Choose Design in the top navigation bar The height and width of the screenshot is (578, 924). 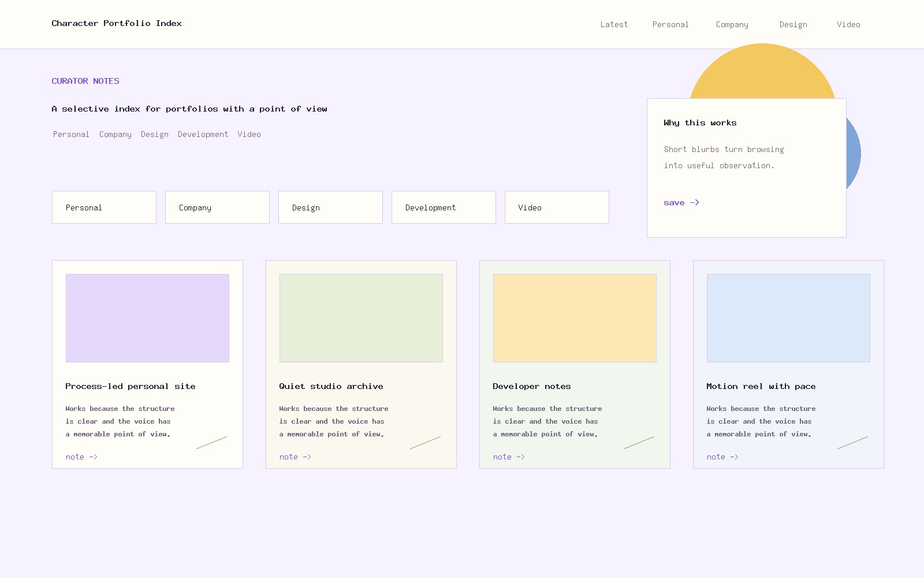click(793, 24)
